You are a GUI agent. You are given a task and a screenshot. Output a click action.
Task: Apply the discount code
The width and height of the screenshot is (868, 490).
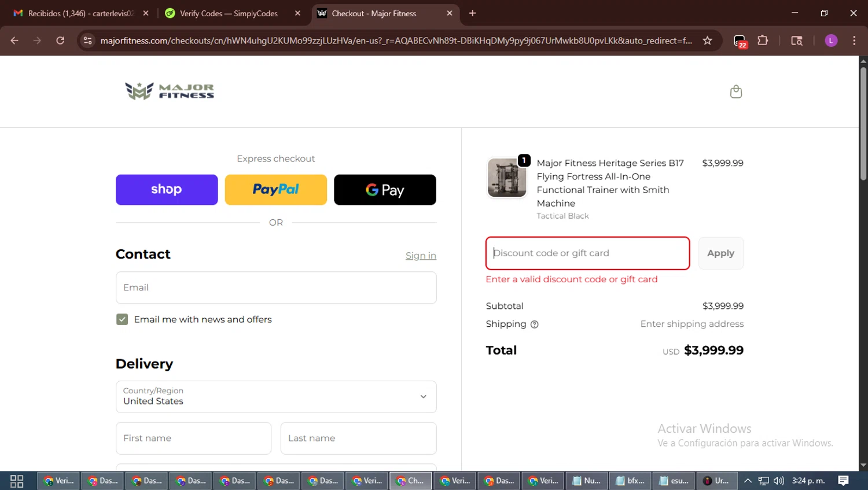pyautogui.click(x=720, y=253)
